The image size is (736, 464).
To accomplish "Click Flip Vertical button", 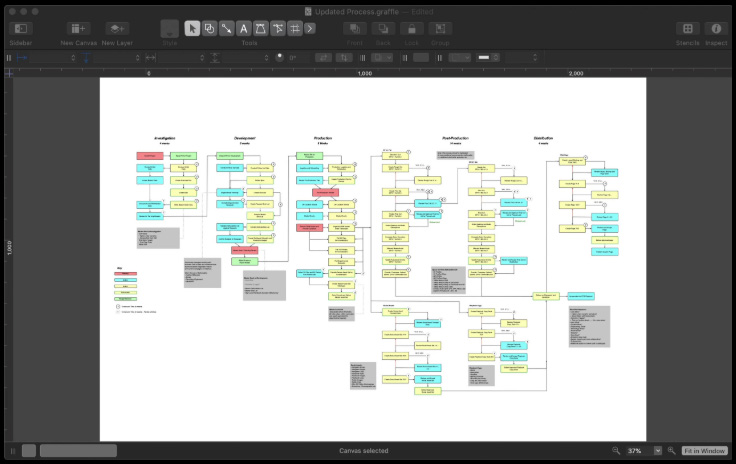I will [344, 58].
